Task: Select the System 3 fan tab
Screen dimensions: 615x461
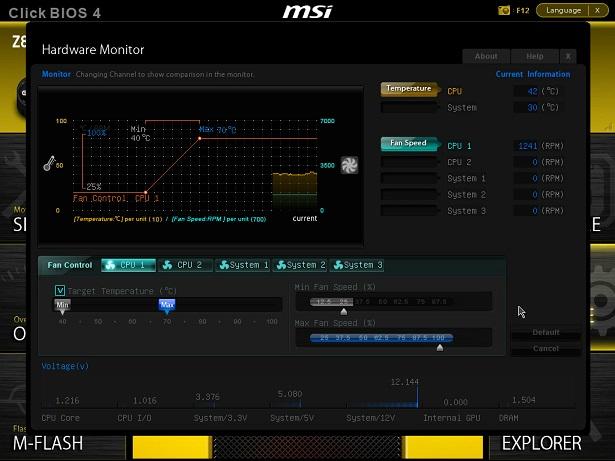Action: pyautogui.click(x=357, y=265)
